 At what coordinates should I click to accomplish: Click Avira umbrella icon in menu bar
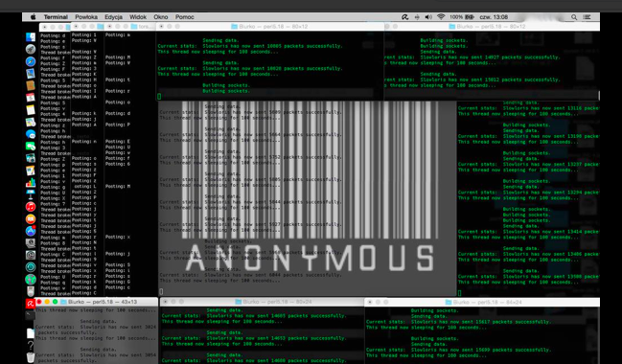404,17
